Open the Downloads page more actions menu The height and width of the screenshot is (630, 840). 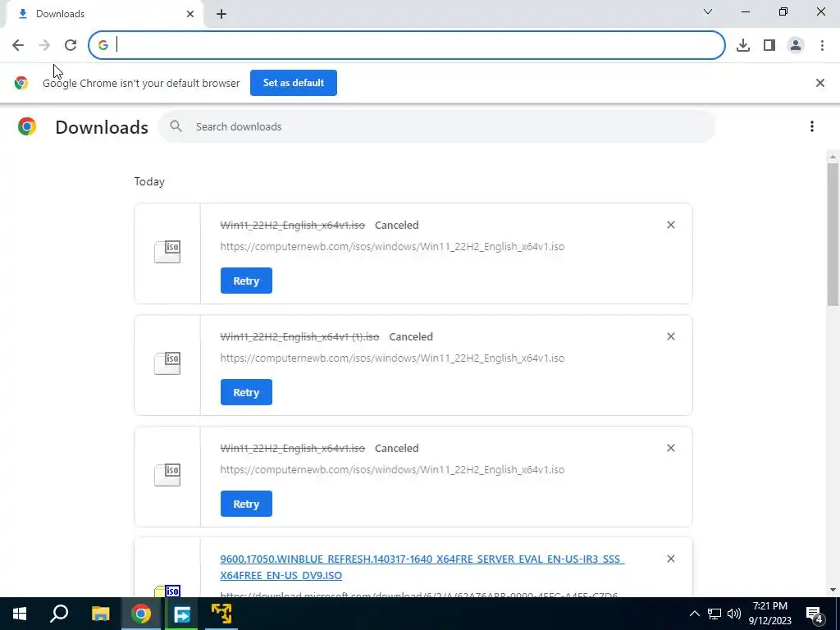[x=811, y=126]
